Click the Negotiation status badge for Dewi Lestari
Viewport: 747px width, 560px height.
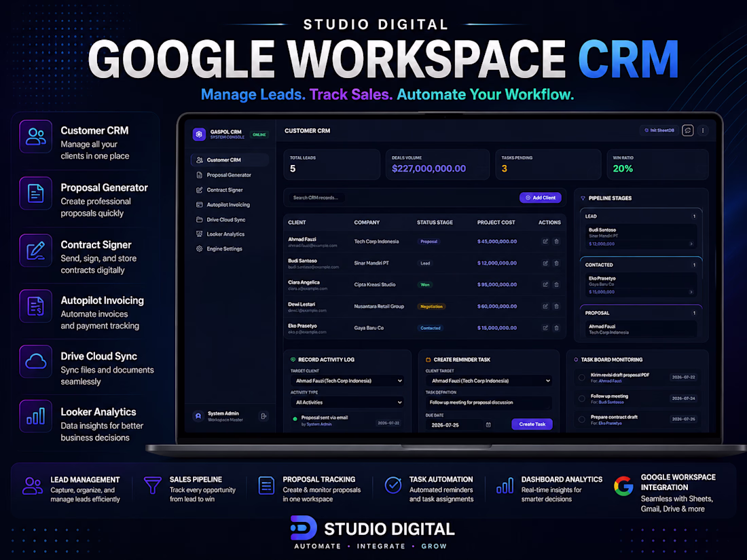point(431,307)
